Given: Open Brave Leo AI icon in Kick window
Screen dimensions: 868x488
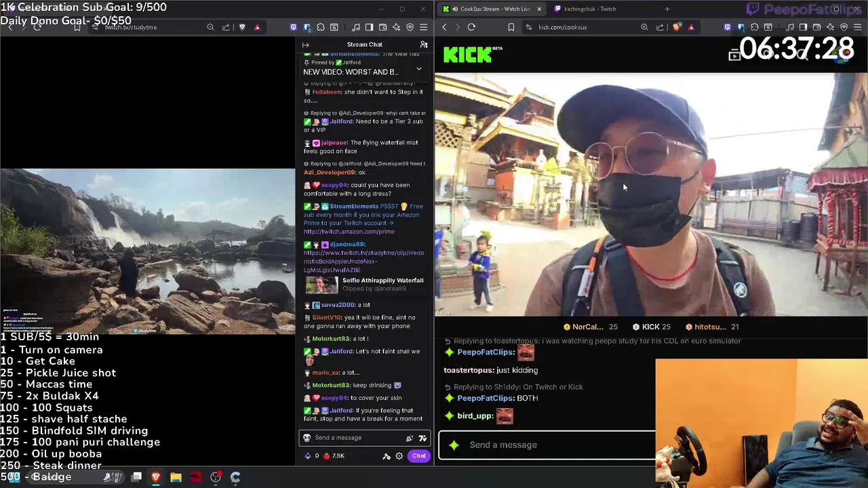Looking at the screenshot, I should coord(830,27).
